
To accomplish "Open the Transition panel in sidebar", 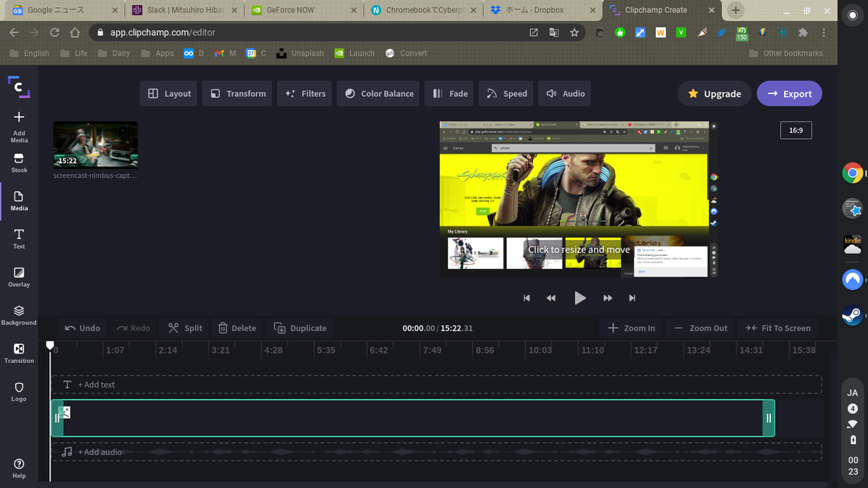I will click(x=19, y=354).
